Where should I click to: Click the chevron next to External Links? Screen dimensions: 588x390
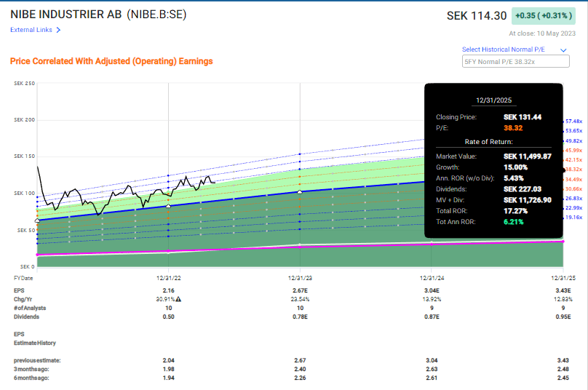pos(58,30)
